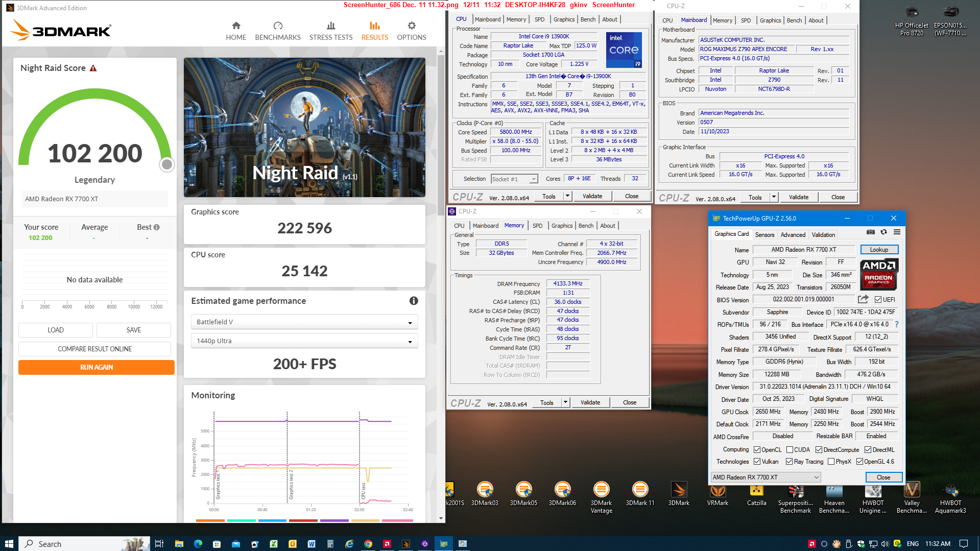Click Validate in CPU-Z Memory window
The height and width of the screenshot is (551, 980).
[x=590, y=402]
